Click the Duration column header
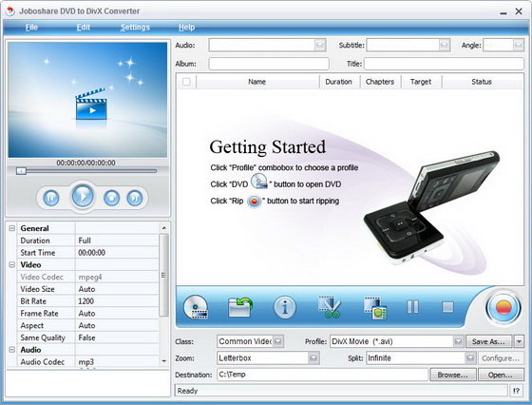Viewport: 532px width, 405px height. (x=339, y=82)
